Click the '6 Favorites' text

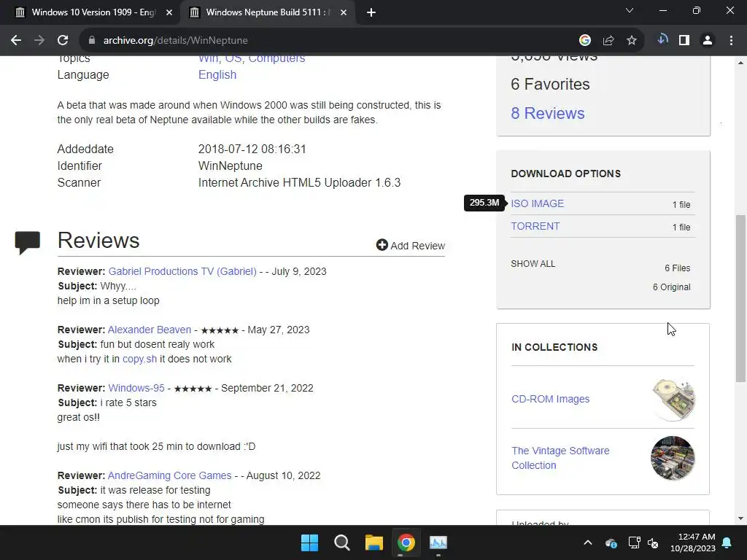pos(550,85)
